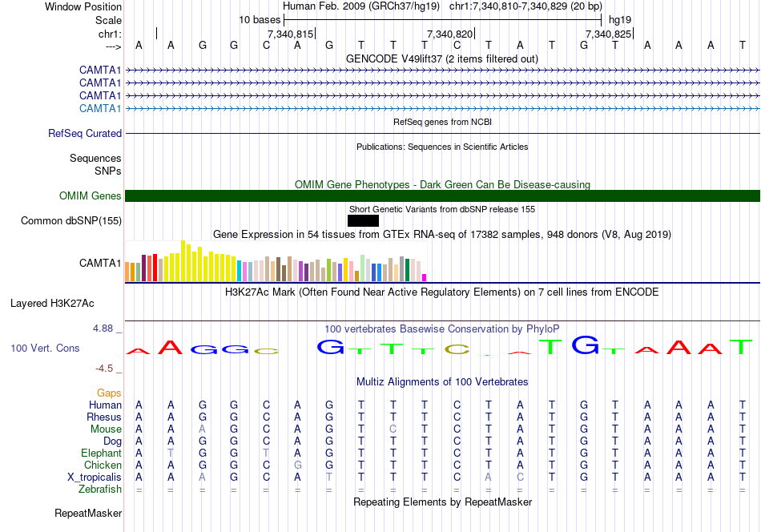Click the chr1: ruler label
The image size is (761, 532).
point(111,34)
